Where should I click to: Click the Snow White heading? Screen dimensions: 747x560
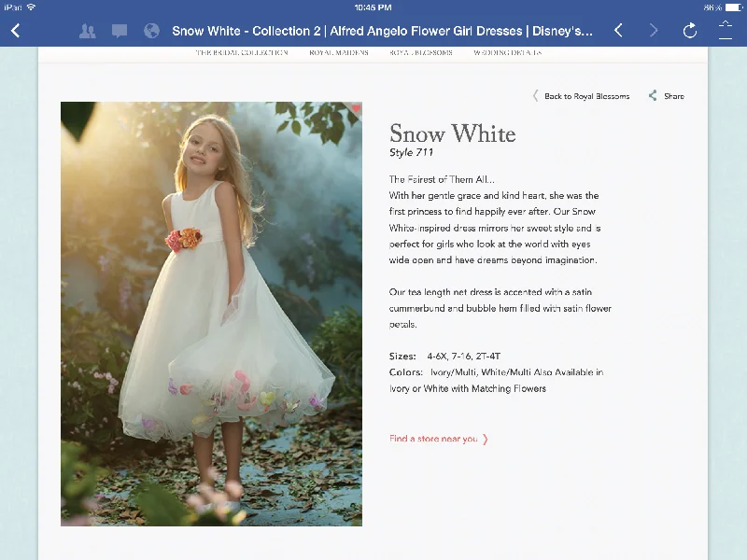[x=453, y=133]
